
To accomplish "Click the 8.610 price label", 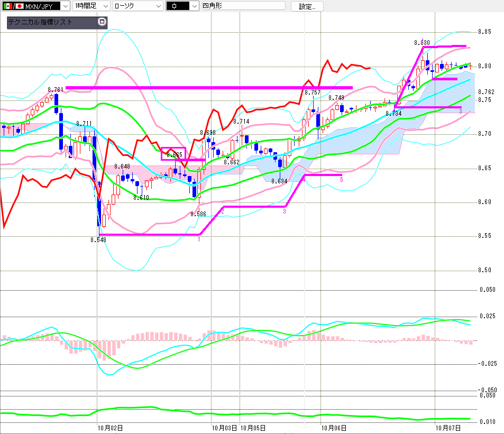I will click(x=141, y=198).
